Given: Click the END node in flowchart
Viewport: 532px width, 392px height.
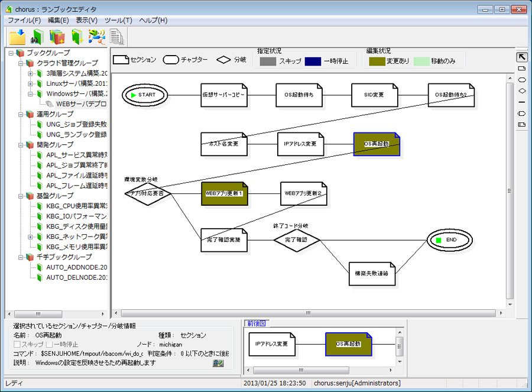Looking at the screenshot, I should [449, 240].
